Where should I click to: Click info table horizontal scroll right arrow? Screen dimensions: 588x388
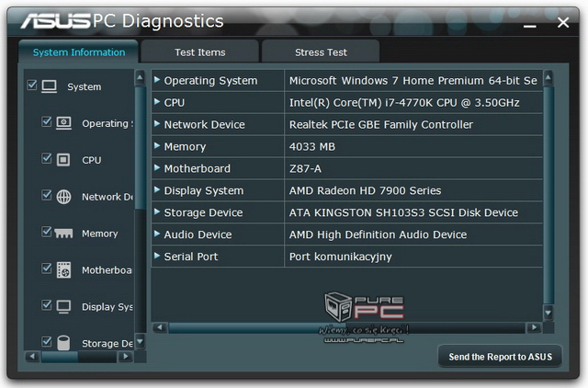coord(534,327)
